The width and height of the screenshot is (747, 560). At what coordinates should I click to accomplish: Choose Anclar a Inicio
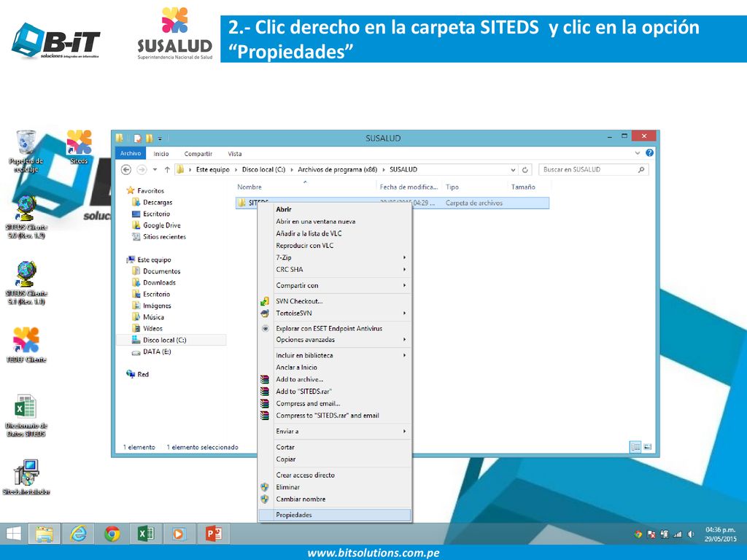335,367
